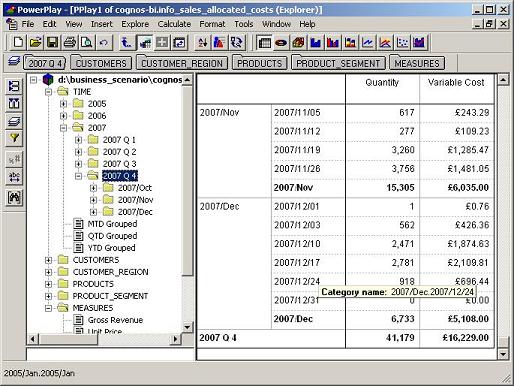Click the 2007/12/10 row label
This screenshot has height=386, width=514.
(x=297, y=244)
